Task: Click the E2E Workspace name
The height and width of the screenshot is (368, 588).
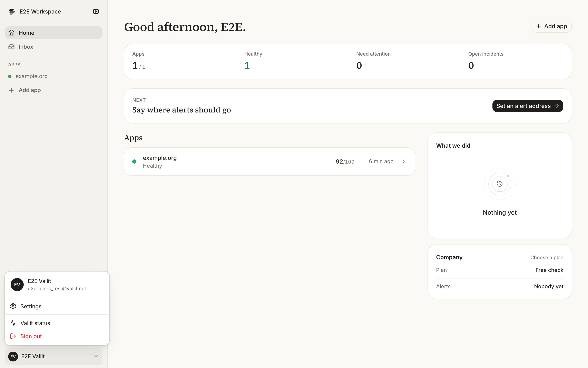Action: [x=40, y=11]
